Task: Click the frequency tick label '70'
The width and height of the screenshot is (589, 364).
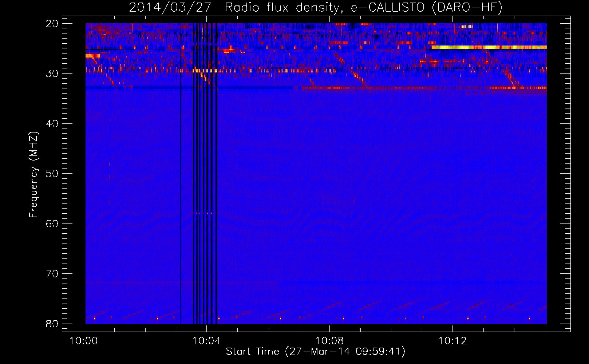Action: tap(52, 274)
